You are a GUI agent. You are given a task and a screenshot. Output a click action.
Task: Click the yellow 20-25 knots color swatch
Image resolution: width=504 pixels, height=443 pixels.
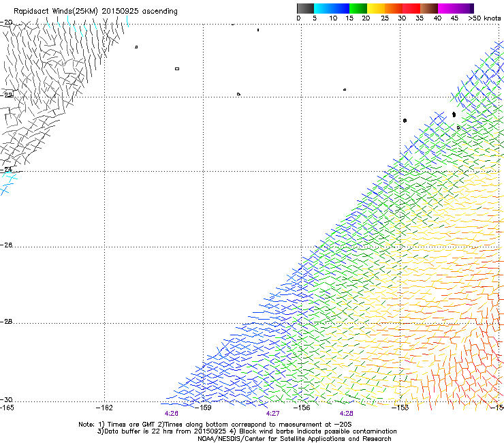pyautogui.click(x=376, y=8)
